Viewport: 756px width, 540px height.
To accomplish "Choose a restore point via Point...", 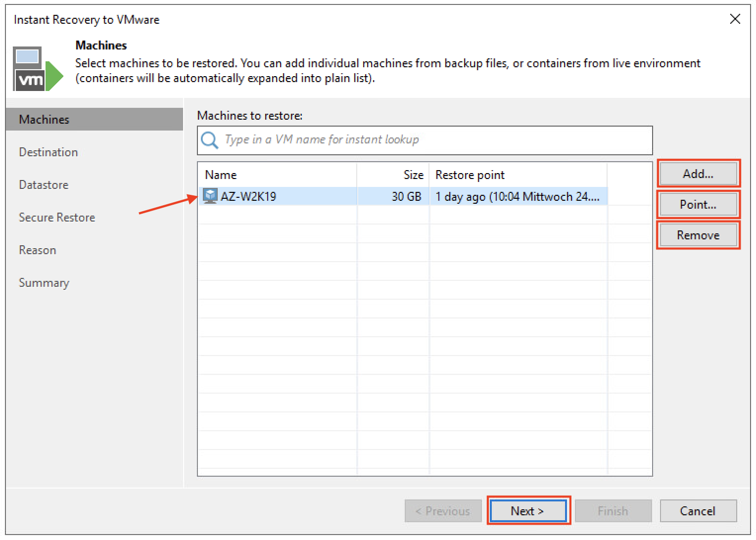I will point(698,204).
